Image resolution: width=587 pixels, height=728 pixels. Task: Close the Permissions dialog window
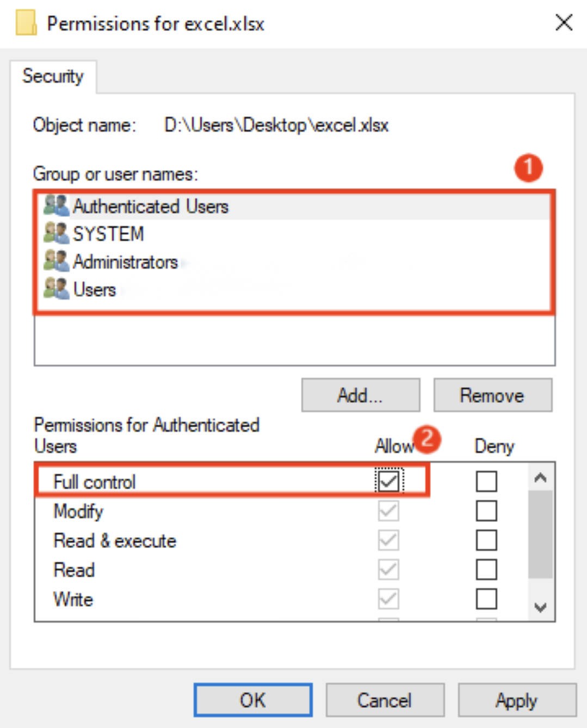coord(564,23)
